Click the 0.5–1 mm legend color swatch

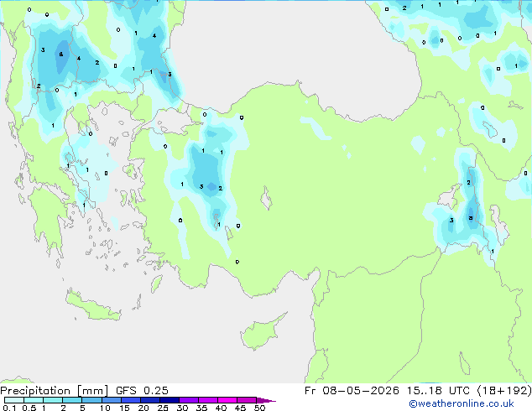[x=34, y=400]
